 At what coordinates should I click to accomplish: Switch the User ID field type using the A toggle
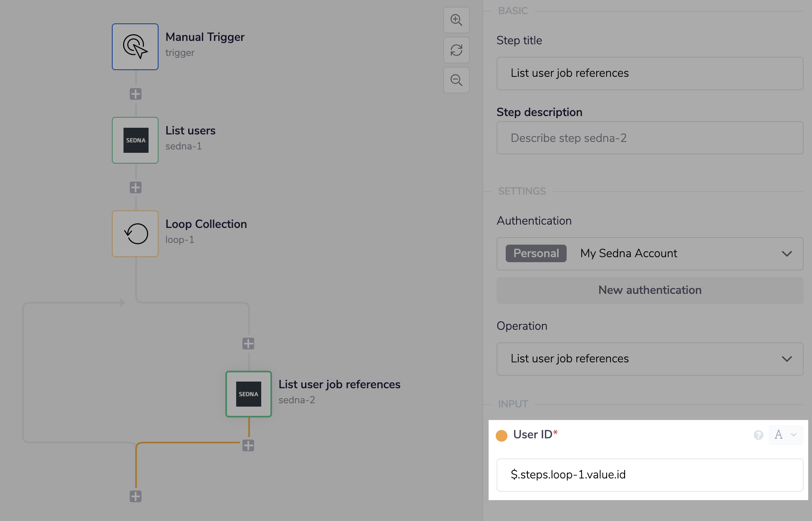pos(779,435)
